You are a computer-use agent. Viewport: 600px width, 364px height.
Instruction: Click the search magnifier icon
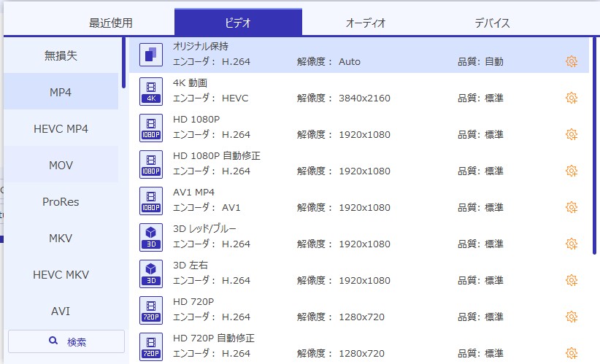(x=53, y=341)
